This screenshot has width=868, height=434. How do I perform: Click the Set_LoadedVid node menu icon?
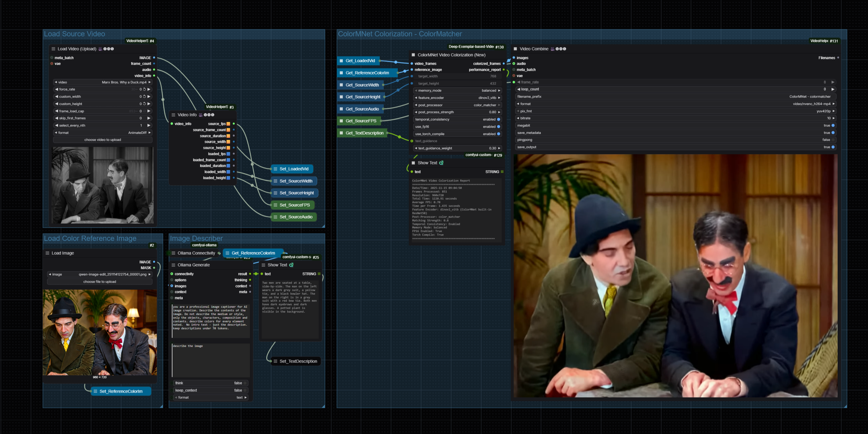tap(275, 169)
